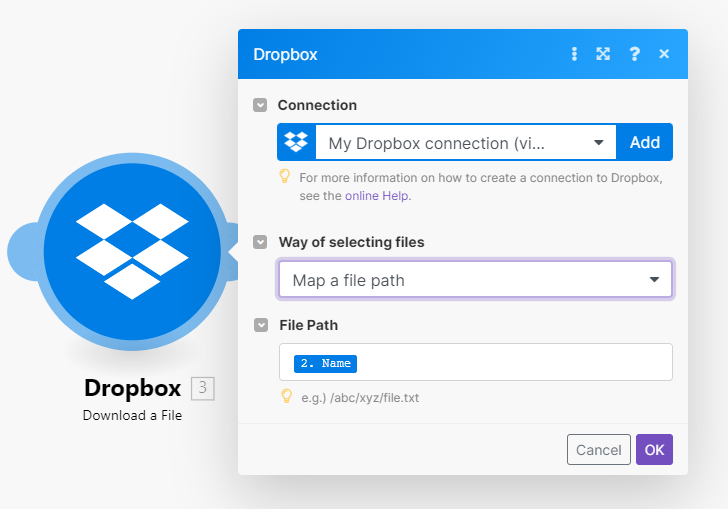Click the large Dropbox module circle
Viewport: 728px width, 509px height.
(x=132, y=251)
